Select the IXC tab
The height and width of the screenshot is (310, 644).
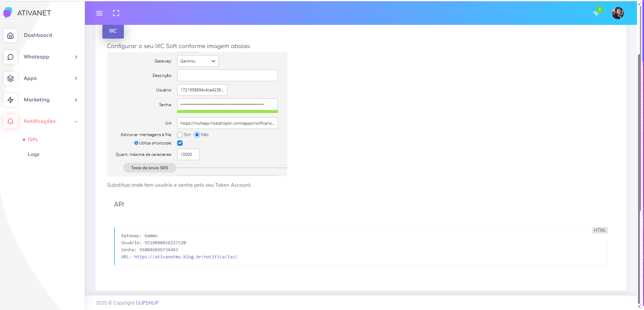click(x=113, y=31)
